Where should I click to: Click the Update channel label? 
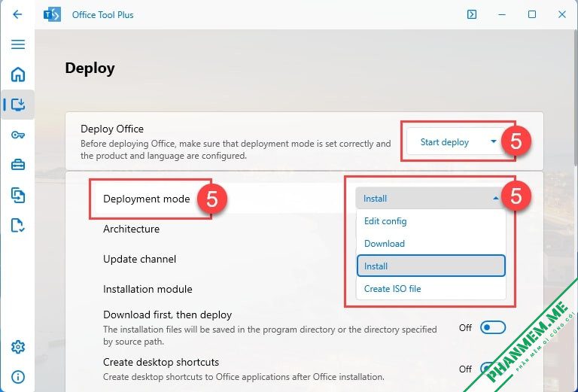(139, 259)
